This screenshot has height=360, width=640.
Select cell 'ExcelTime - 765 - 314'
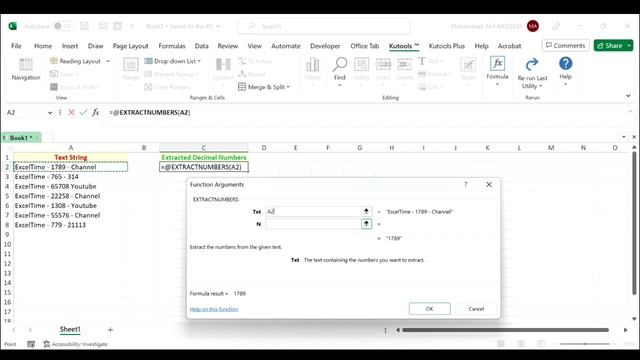coord(71,177)
